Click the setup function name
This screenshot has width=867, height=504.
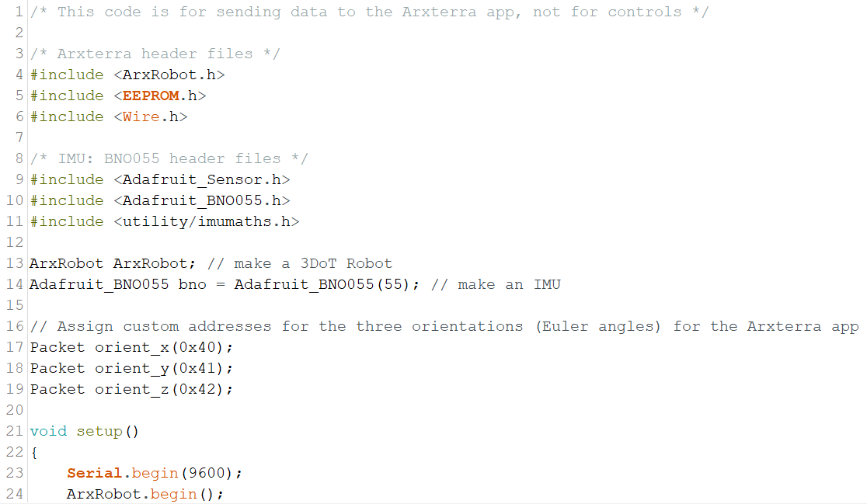[x=99, y=432]
